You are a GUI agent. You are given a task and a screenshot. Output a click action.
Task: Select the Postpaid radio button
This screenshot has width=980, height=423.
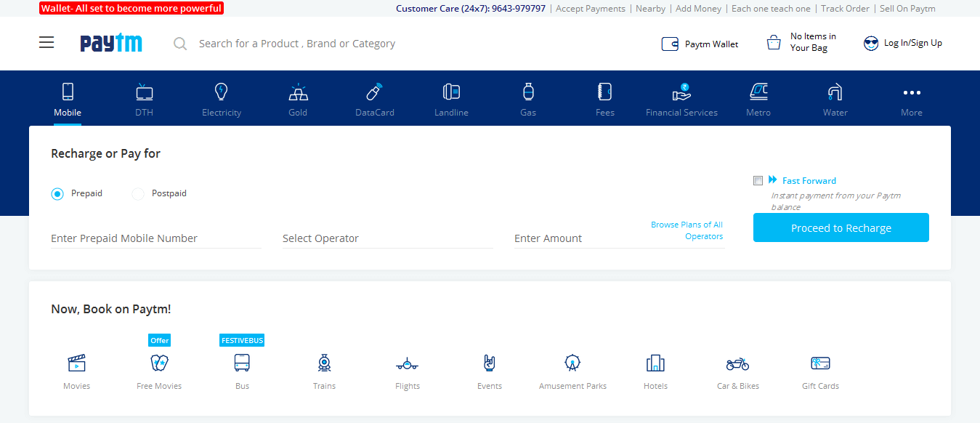[x=138, y=194]
